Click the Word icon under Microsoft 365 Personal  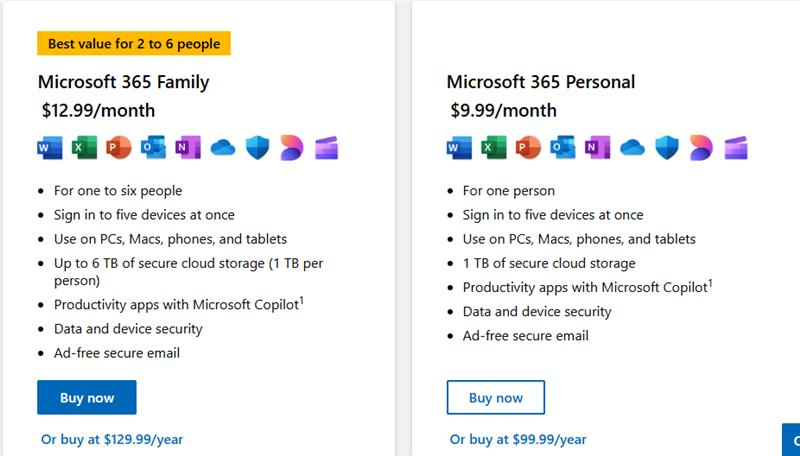tap(459, 148)
